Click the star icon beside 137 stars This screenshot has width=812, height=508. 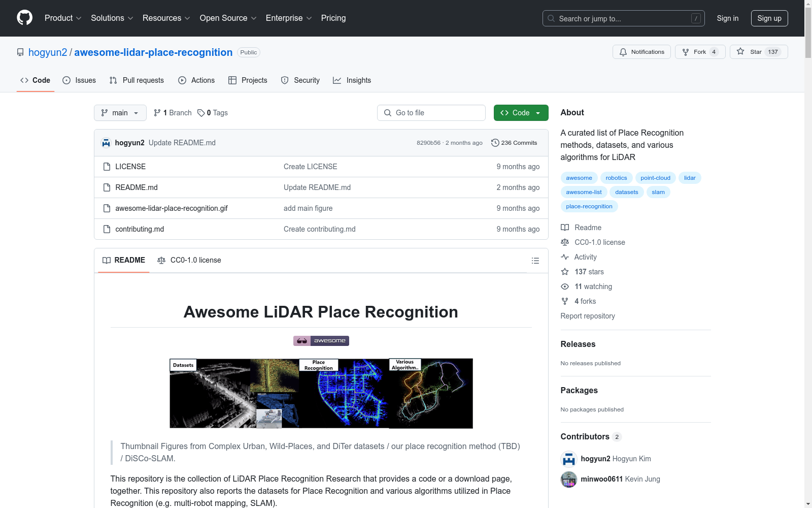click(565, 272)
